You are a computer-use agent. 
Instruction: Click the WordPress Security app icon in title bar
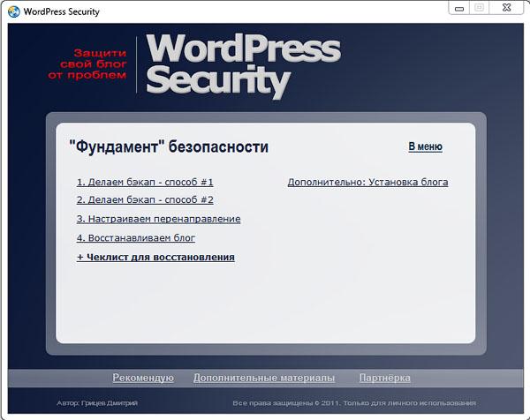[14, 11]
